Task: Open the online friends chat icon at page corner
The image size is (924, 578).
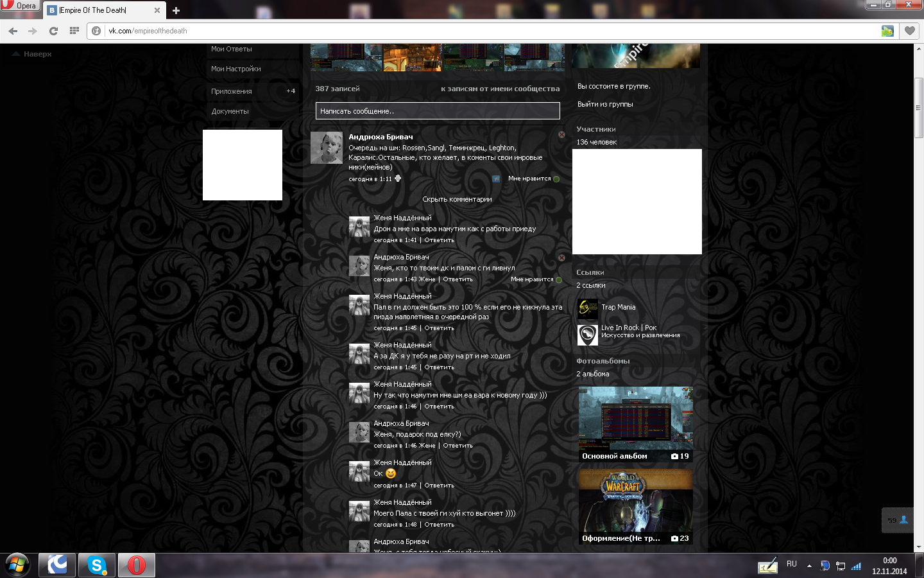Action: point(897,520)
